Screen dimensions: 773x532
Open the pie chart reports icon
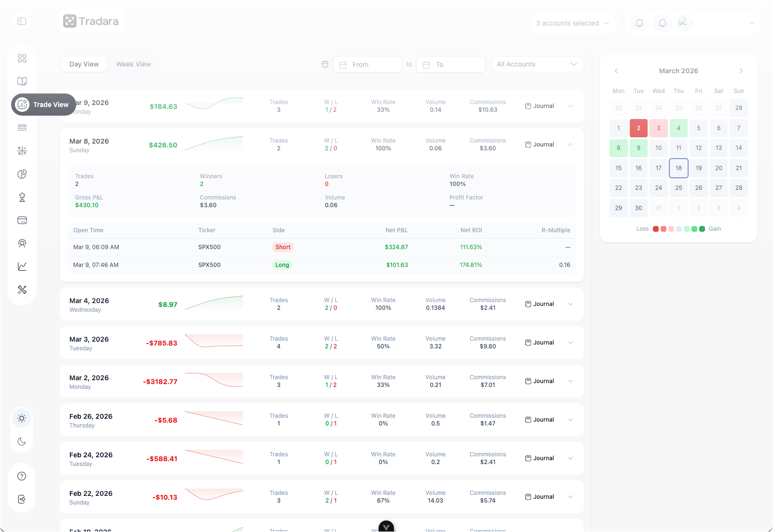coord(22,174)
